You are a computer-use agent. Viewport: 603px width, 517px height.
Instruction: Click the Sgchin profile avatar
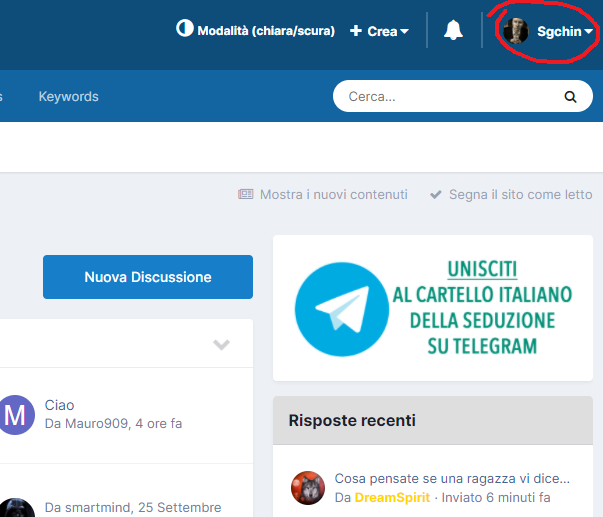[516, 31]
